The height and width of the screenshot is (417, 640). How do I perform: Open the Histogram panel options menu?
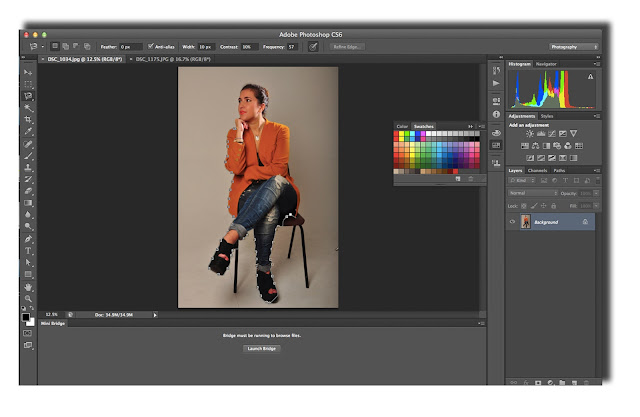[x=597, y=64]
